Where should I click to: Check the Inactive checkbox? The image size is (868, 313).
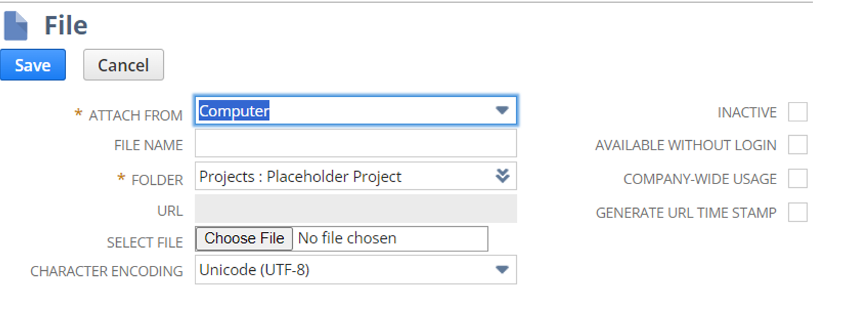pos(798,113)
